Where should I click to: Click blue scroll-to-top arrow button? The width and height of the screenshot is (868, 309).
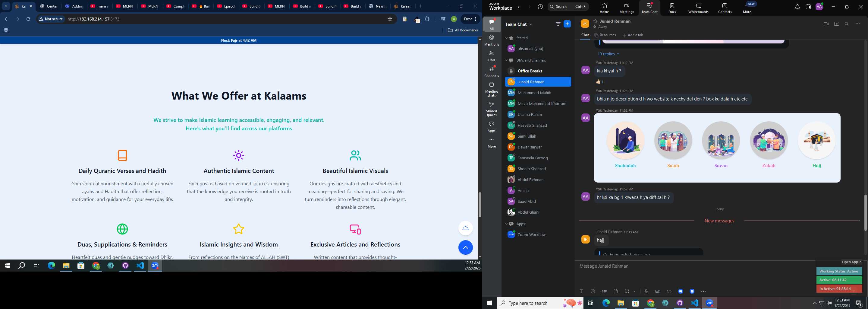click(465, 248)
